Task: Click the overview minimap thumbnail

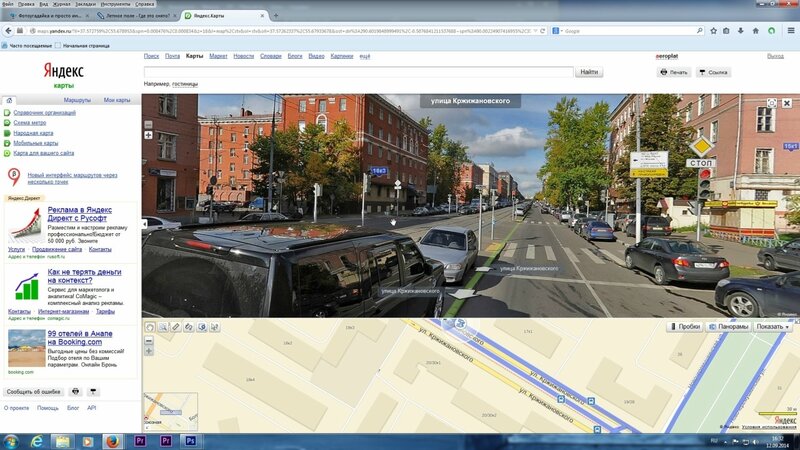Action: coord(170,412)
